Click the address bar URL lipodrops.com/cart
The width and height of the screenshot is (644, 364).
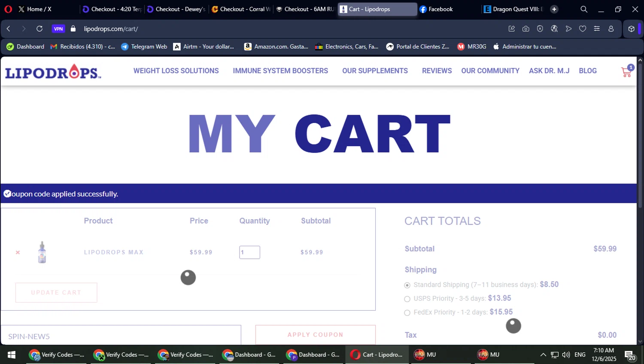(x=111, y=29)
